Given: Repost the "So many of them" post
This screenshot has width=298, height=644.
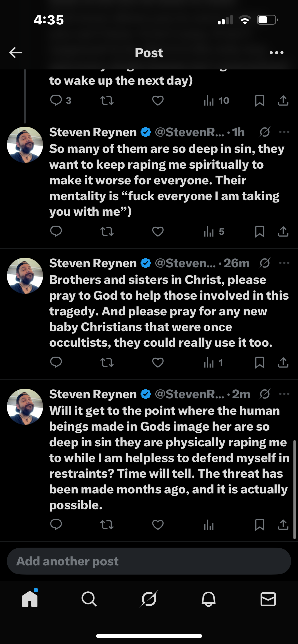Looking at the screenshot, I should coord(107,231).
